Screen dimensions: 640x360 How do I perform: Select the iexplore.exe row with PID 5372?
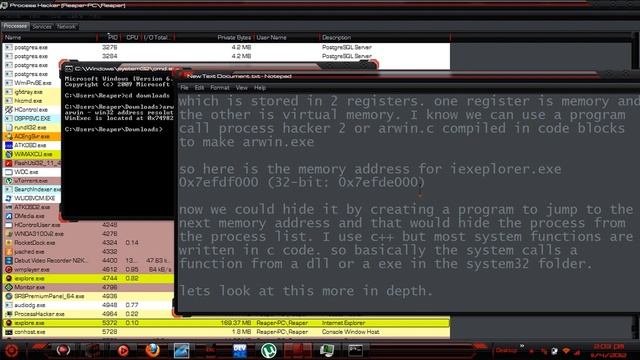pos(227,323)
